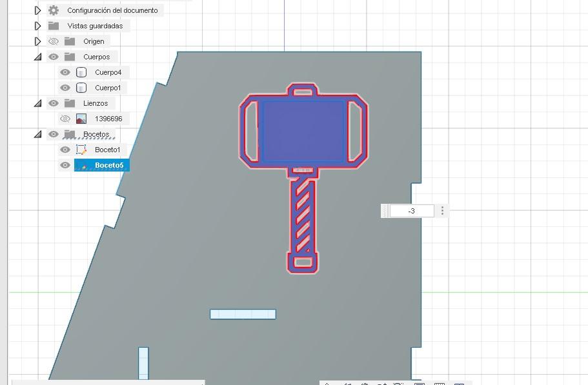Collapse the Lienzos folder
Viewport: 588px width, 385px height.
tap(37, 103)
